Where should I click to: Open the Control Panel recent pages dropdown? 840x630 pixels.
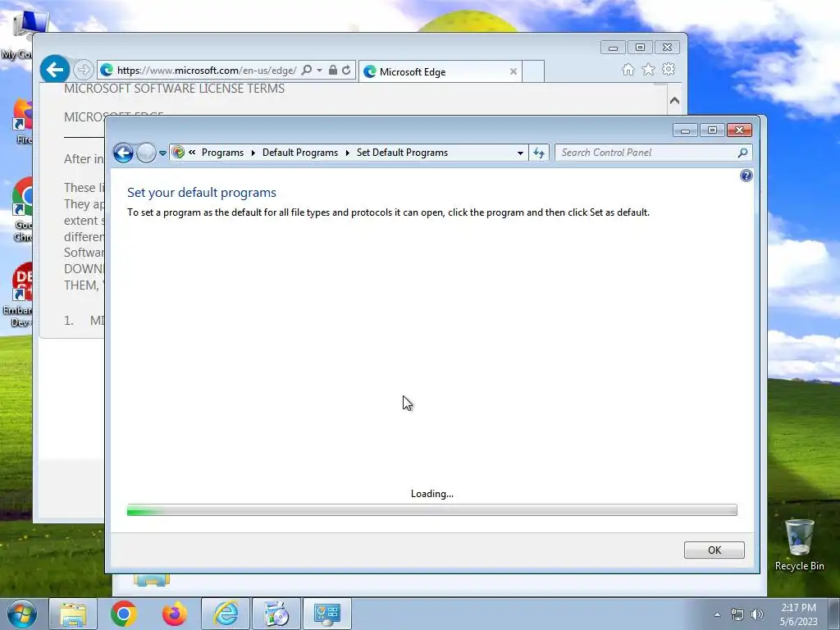pos(163,153)
